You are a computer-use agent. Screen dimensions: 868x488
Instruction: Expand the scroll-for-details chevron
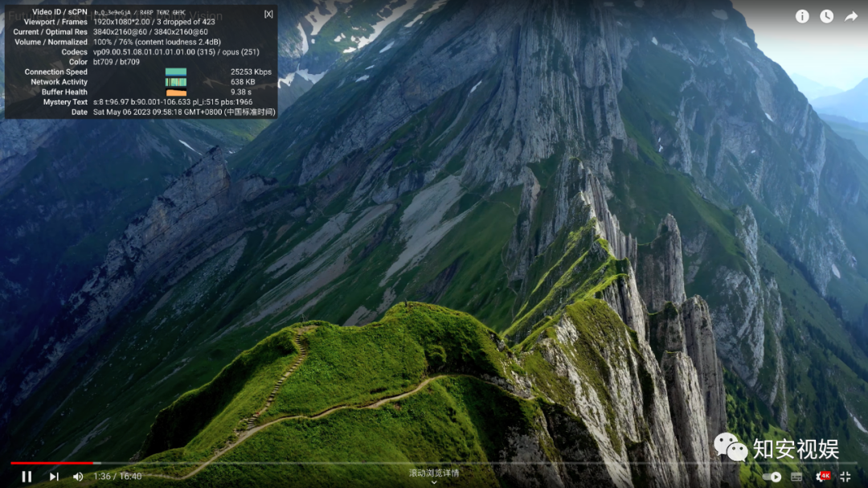coord(434,482)
